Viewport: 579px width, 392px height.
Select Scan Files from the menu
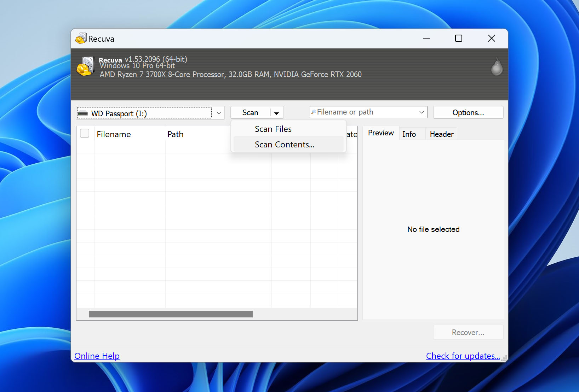(273, 129)
